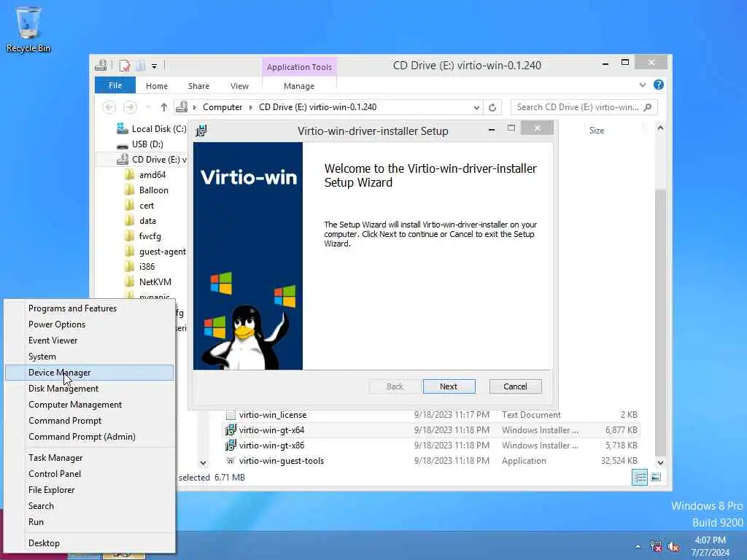This screenshot has height=560, width=747.
Task: Click Explorer's Forward navigation arrow
Action: (130, 107)
